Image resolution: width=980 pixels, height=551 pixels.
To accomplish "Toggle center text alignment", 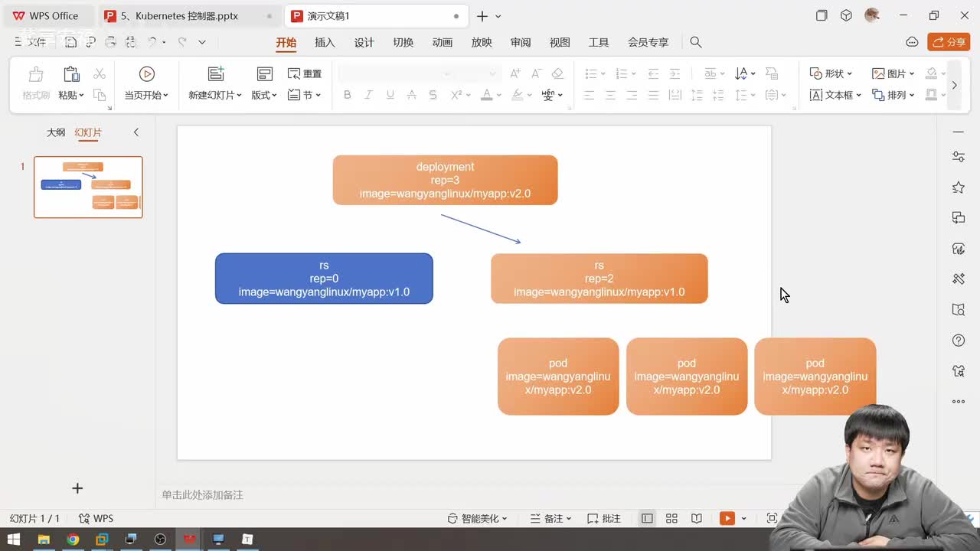I will 610,95.
